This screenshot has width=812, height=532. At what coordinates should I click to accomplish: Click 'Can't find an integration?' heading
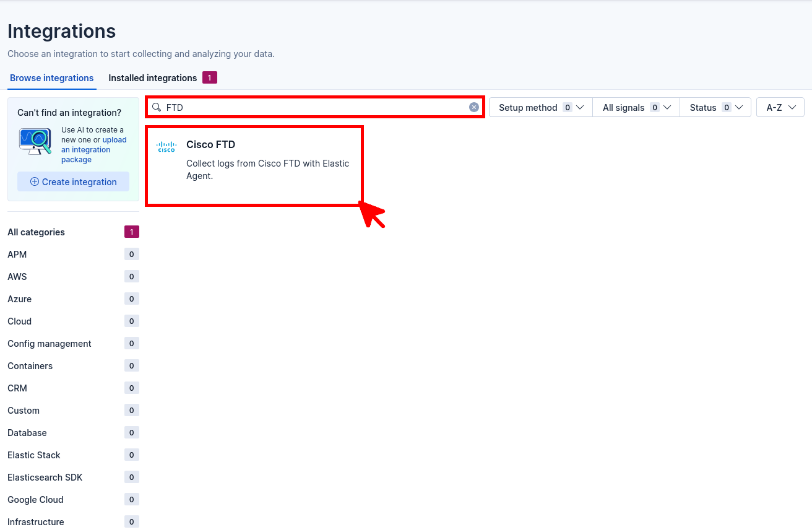(69, 113)
